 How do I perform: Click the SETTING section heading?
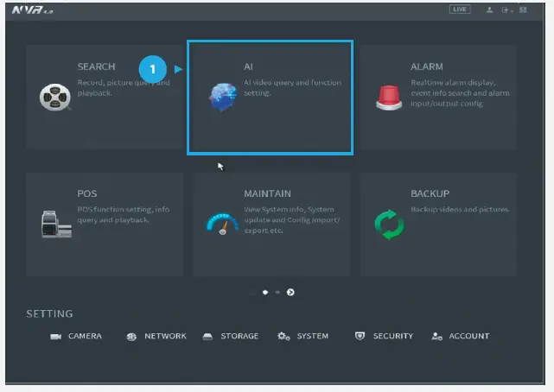(x=49, y=313)
